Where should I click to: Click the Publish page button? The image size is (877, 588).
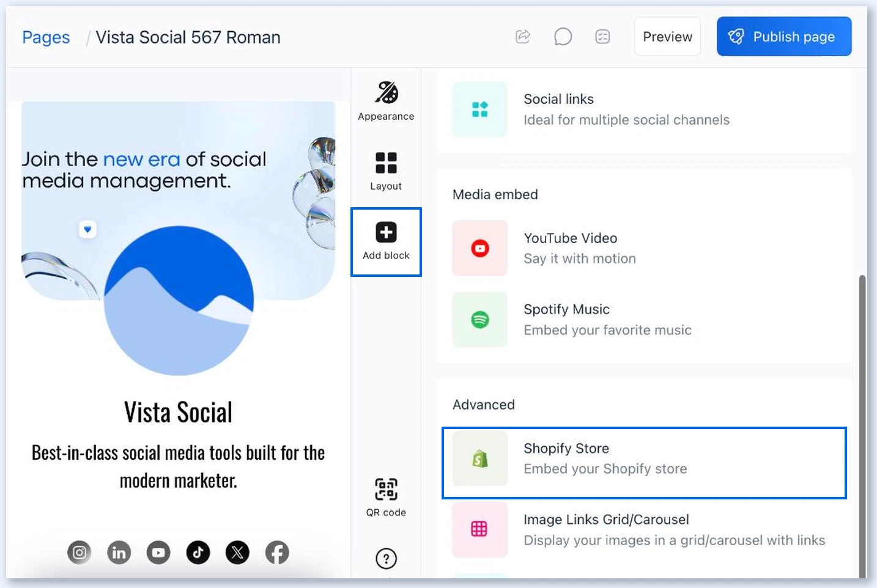[784, 37]
